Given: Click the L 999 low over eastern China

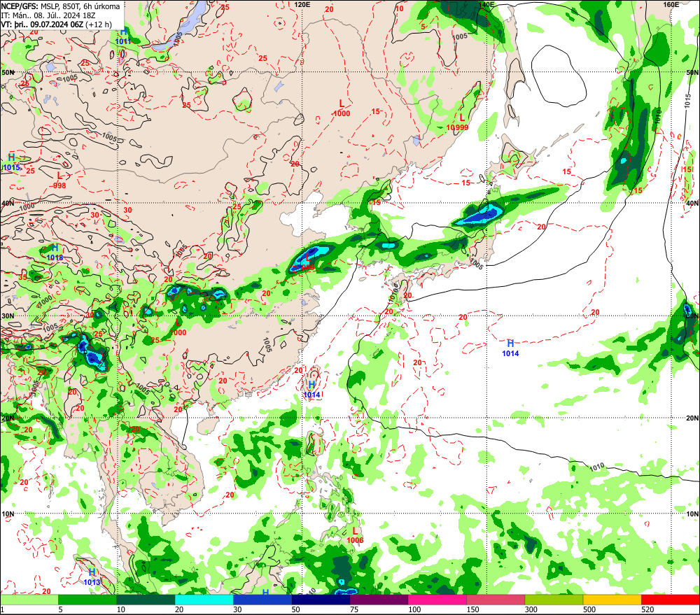Looking at the screenshot, I should coord(308,262).
